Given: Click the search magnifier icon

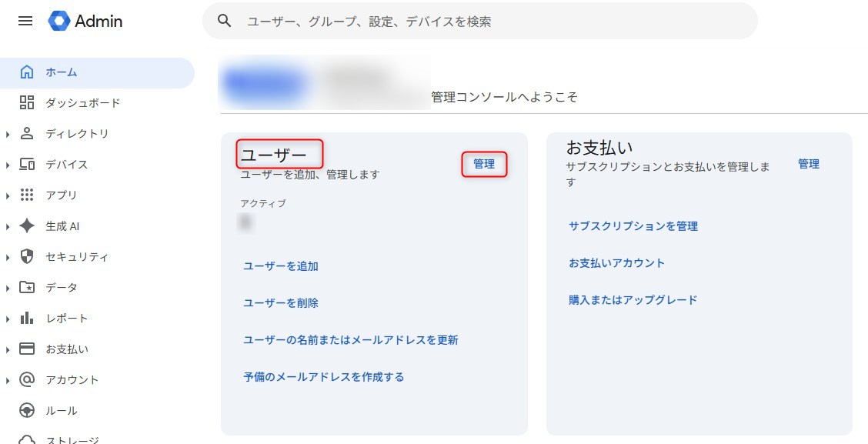Looking at the screenshot, I should tap(225, 22).
